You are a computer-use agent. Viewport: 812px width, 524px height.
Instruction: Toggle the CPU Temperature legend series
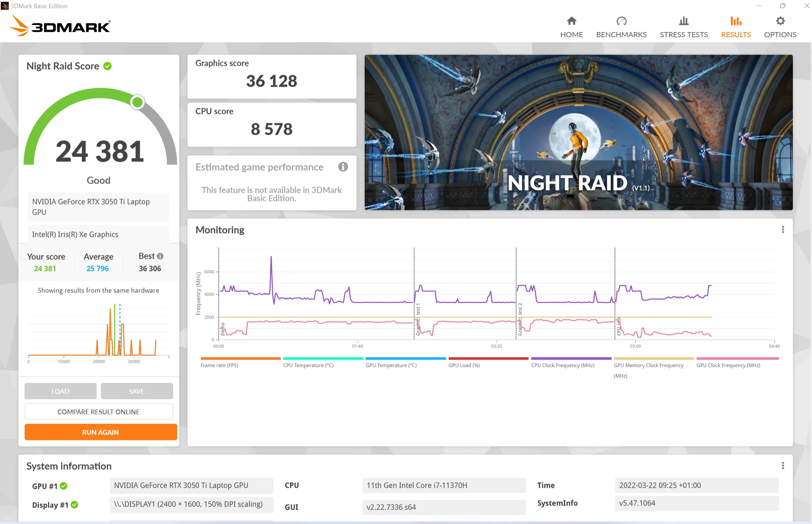tap(308, 365)
